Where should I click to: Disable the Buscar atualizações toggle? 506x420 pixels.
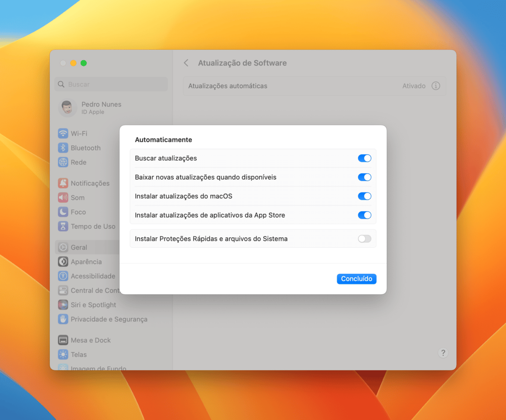364,158
